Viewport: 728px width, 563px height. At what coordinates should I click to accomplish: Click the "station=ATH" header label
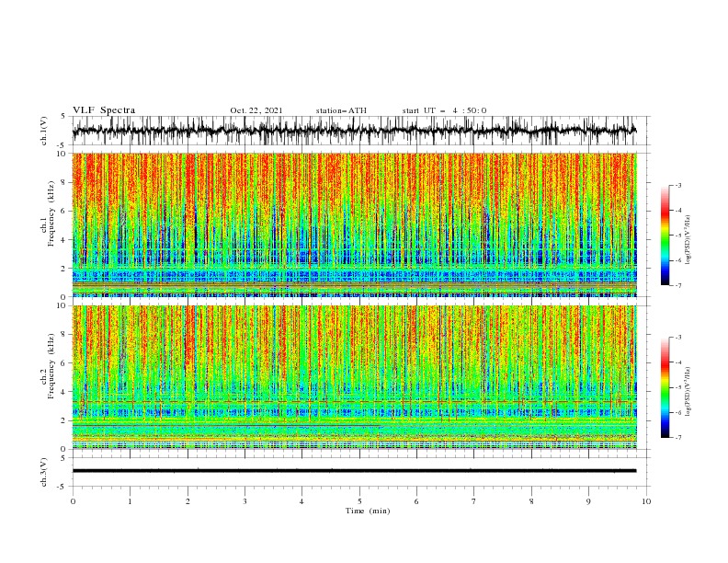point(341,110)
